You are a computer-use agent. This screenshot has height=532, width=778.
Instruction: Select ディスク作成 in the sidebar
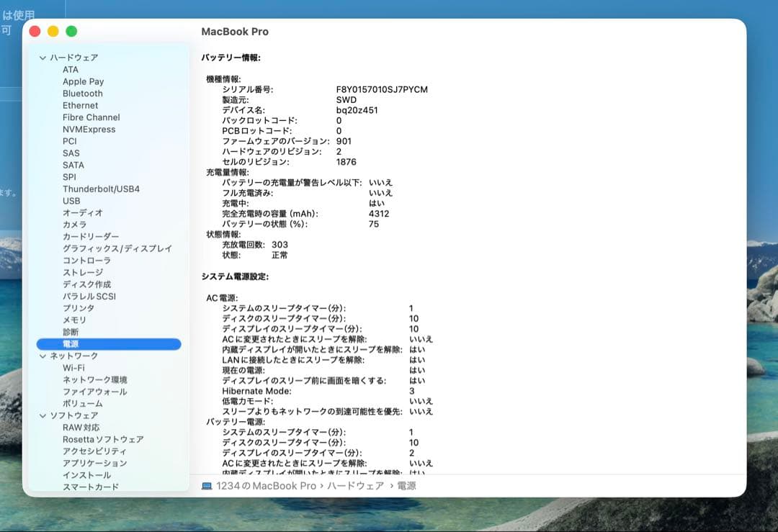(x=87, y=284)
